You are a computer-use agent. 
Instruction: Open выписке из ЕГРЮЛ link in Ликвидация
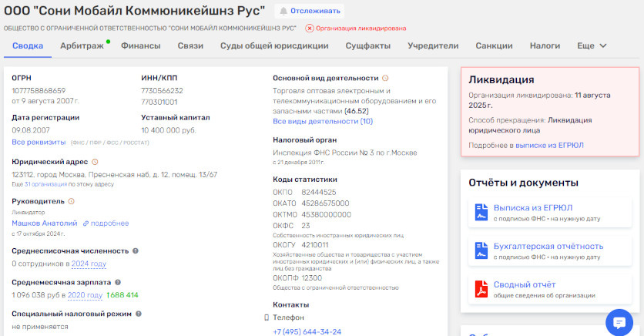point(549,145)
